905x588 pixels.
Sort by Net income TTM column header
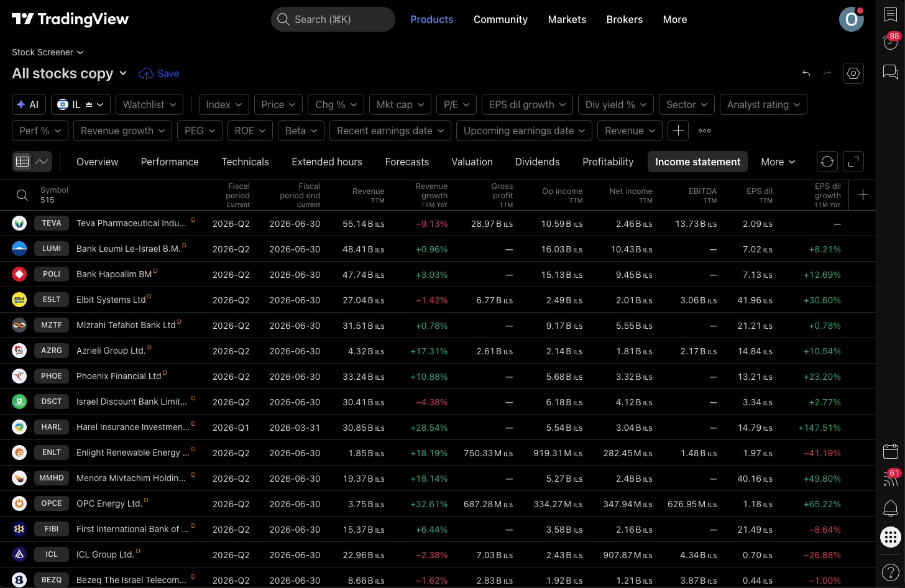pos(631,195)
